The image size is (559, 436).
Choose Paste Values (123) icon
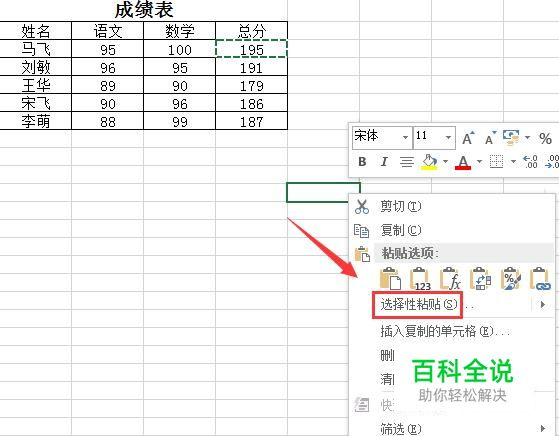pos(420,278)
